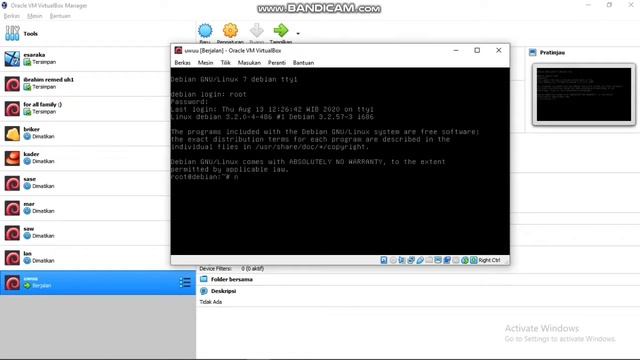This screenshot has height=360, width=640.
Task: Close the uwuu VM window
Action: 498,50
